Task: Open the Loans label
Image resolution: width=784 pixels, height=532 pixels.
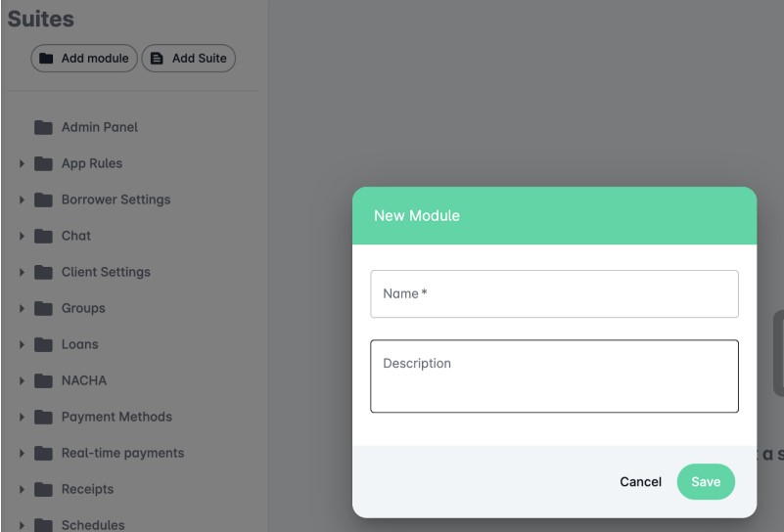Action: pos(80,344)
